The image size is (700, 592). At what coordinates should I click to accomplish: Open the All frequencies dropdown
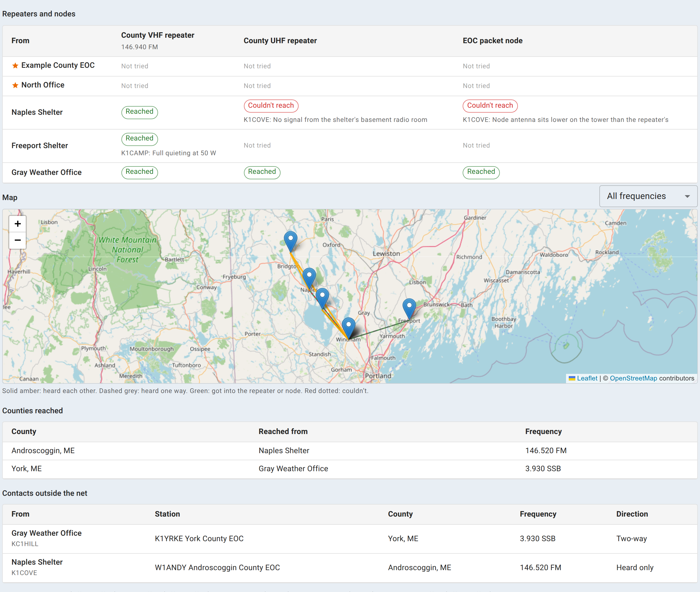click(648, 196)
